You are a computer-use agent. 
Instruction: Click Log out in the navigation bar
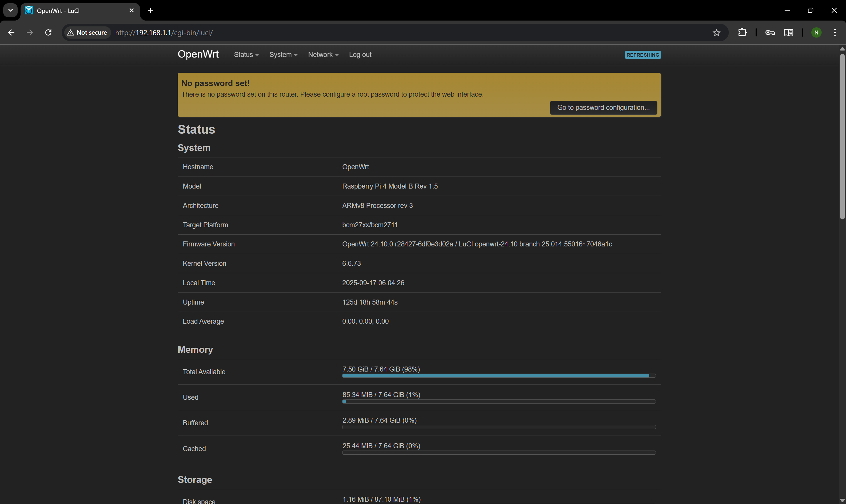[360, 55]
